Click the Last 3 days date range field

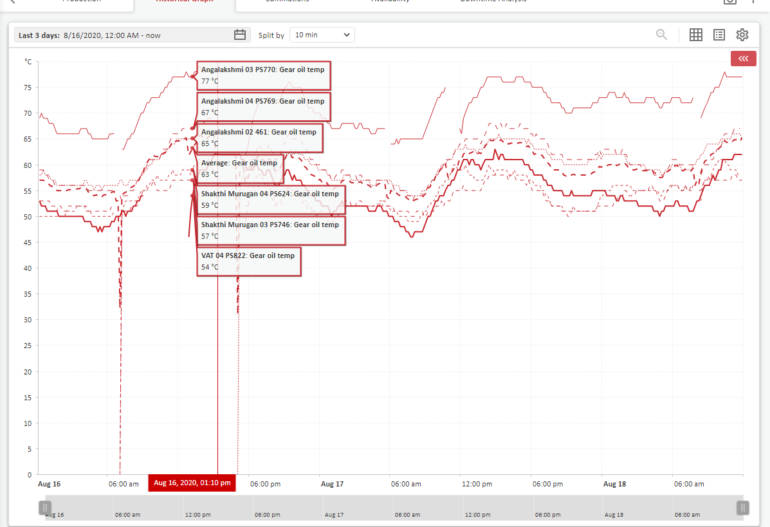click(x=120, y=35)
